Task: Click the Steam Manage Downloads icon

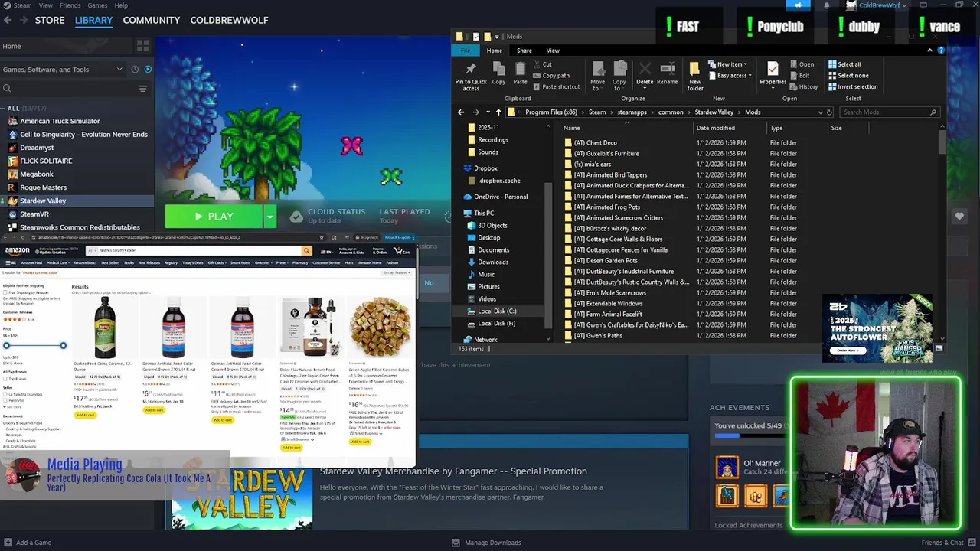Action: (456, 543)
